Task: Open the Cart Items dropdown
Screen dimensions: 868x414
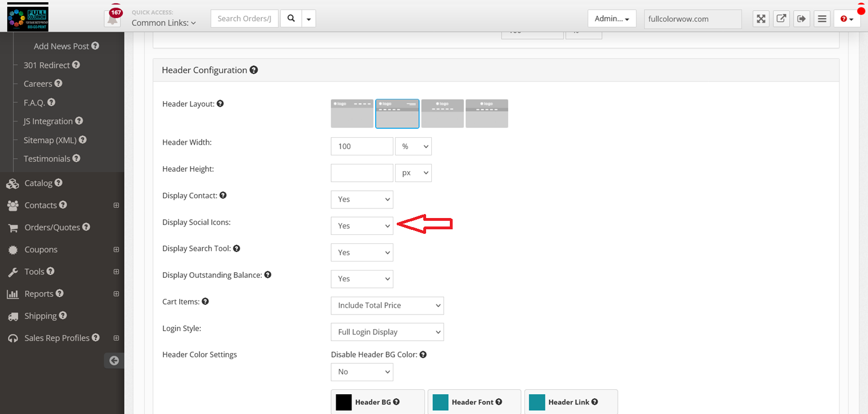Action: pyautogui.click(x=387, y=306)
